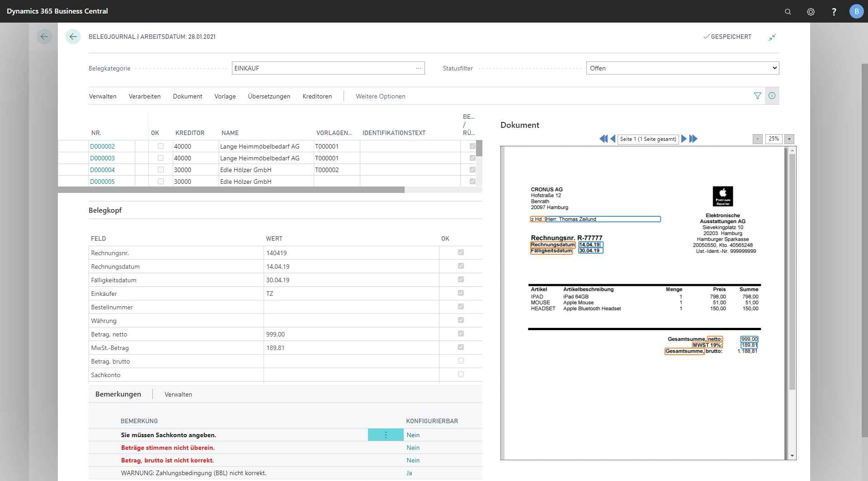This screenshot has width=868, height=481.
Task: Open settings gear in top bar
Action: click(811, 12)
